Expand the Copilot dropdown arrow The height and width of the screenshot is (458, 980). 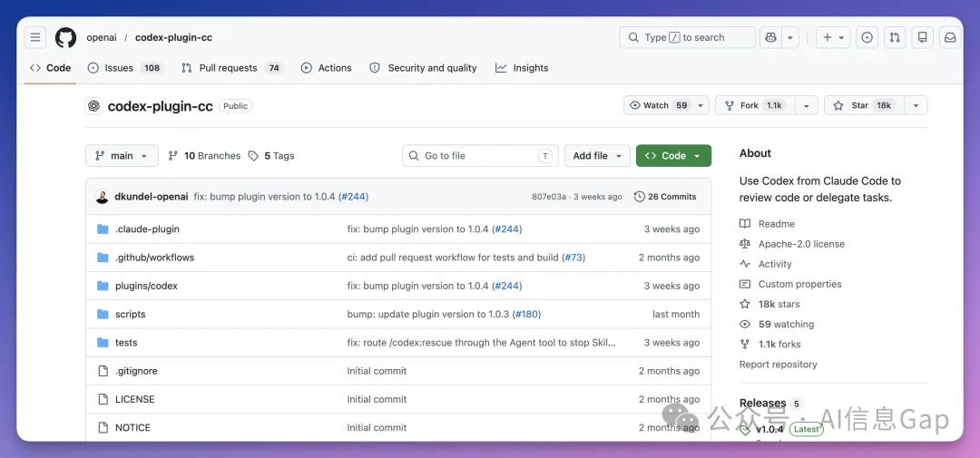790,37
